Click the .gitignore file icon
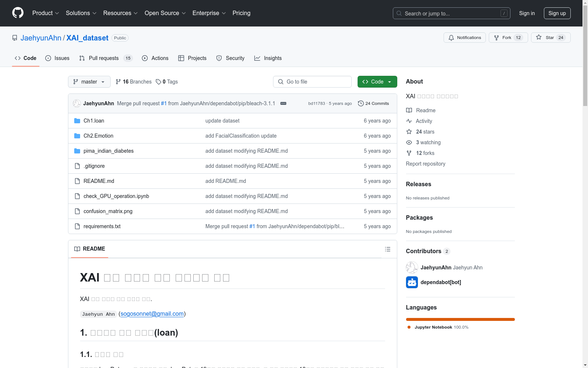588x368 pixels. tap(77, 166)
